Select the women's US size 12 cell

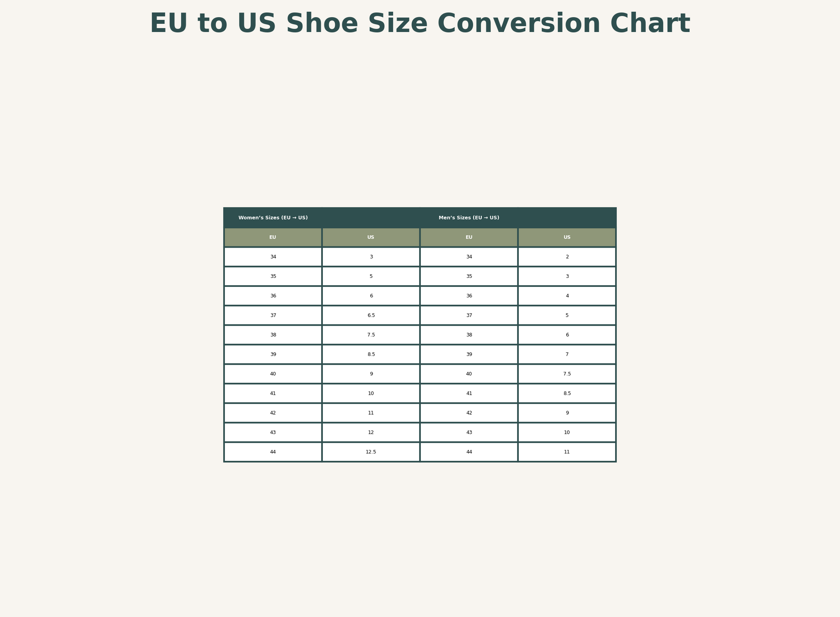click(x=371, y=432)
